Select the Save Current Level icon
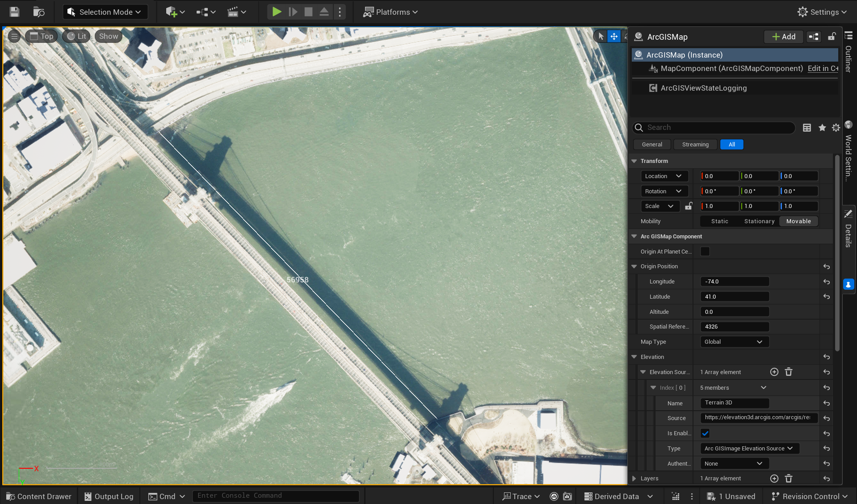 pyautogui.click(x=14, y=12)
